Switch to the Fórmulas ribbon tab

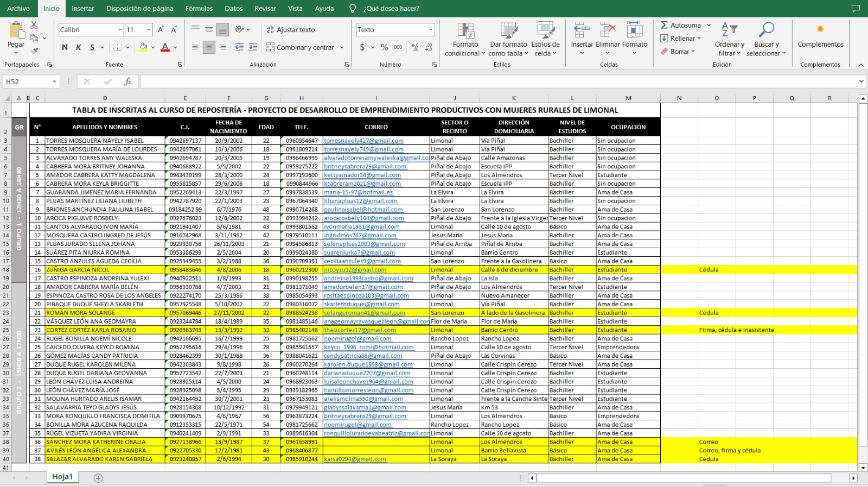click(199, 9)
